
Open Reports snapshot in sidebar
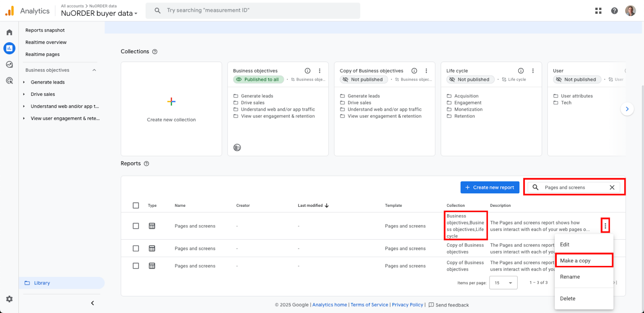[45, 30]
